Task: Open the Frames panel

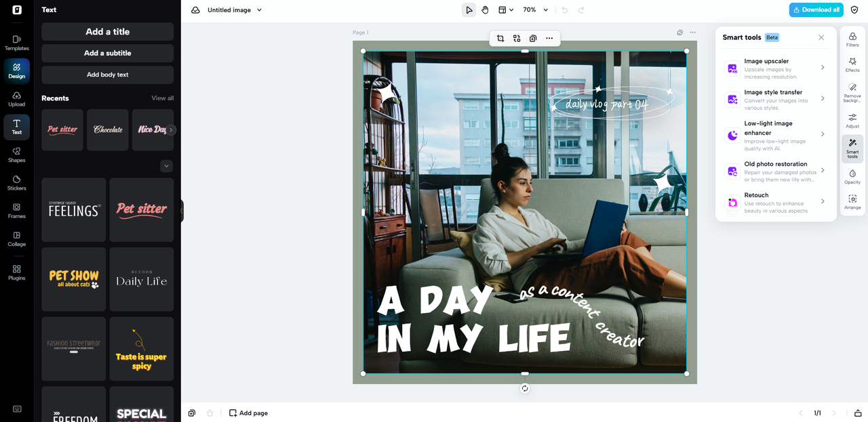Action: tap(17, 211)
